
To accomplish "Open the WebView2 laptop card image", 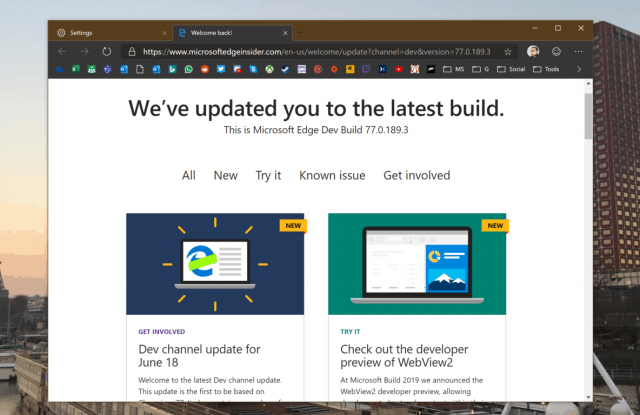I will [417, 264].
